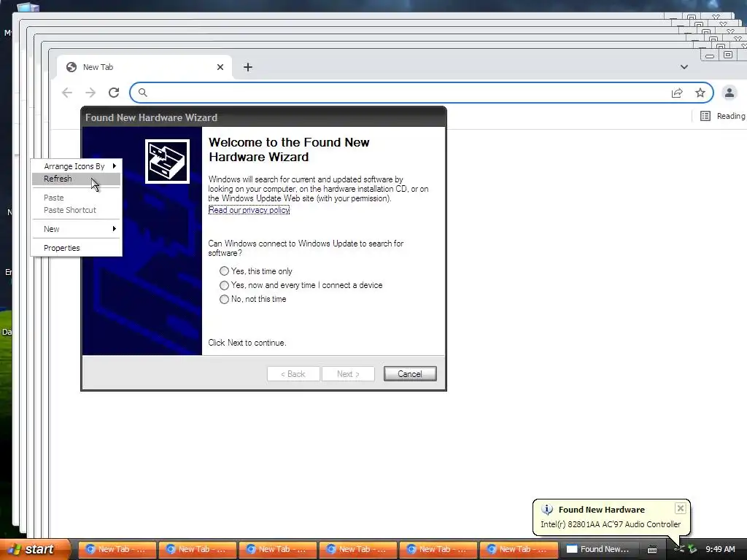
Task: Choose Refresh in the context menu
Action: click(76, 179)
